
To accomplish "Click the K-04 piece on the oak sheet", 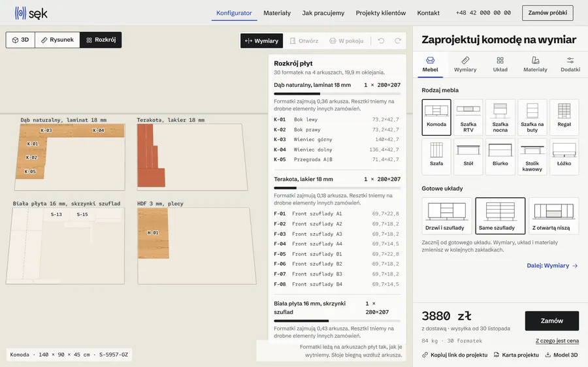I will click(x=99, y=131).
